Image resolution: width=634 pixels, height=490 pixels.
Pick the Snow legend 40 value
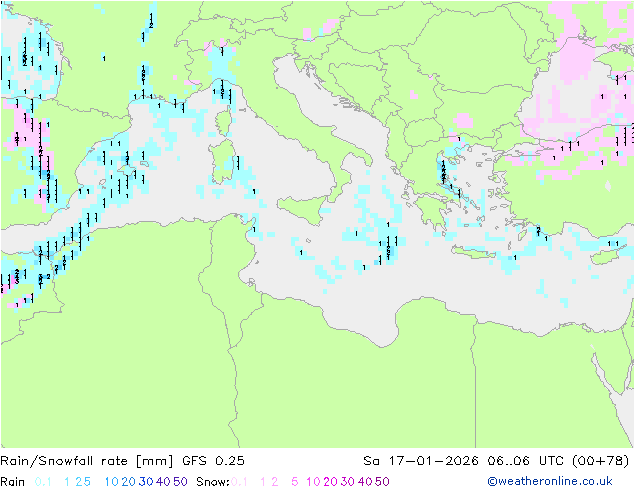[x=365, y=482]
